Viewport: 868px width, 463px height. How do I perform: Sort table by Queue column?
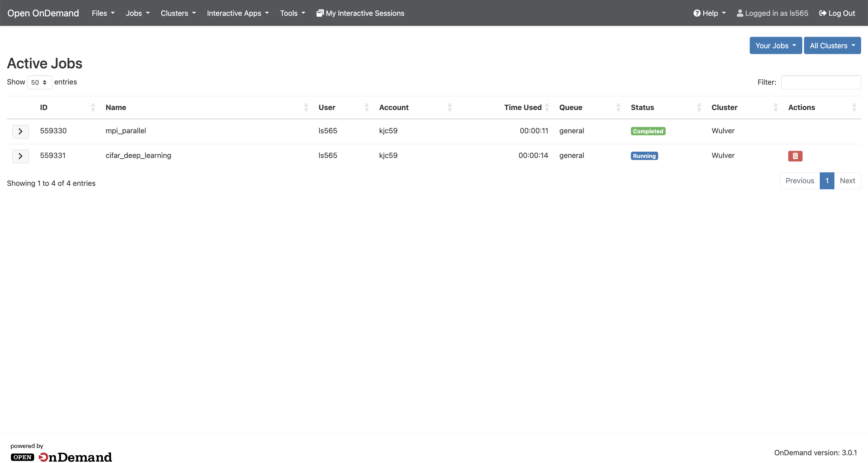point(590,107)
